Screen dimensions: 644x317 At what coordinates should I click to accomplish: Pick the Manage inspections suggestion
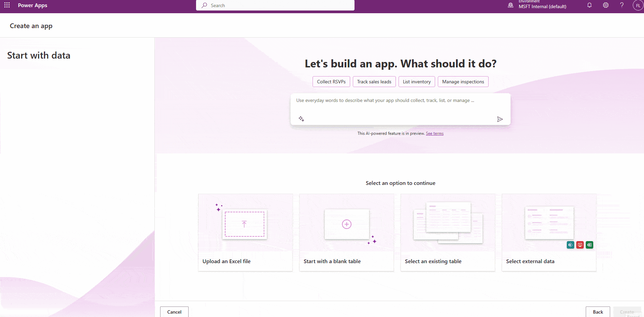(463, 82)
